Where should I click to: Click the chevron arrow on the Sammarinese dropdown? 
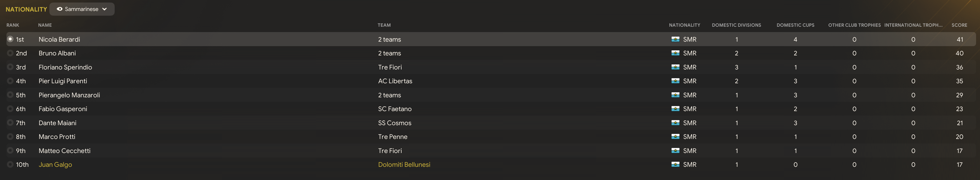105,9
